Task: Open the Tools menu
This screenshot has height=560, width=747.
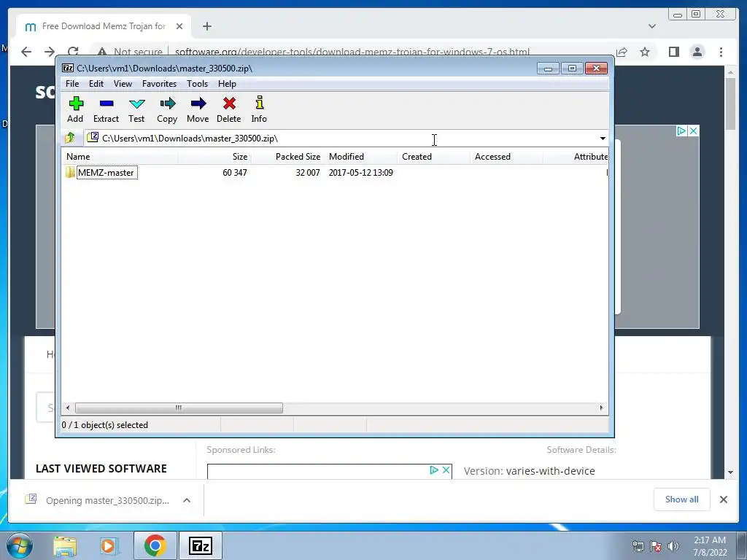Action: click(197, 84)
